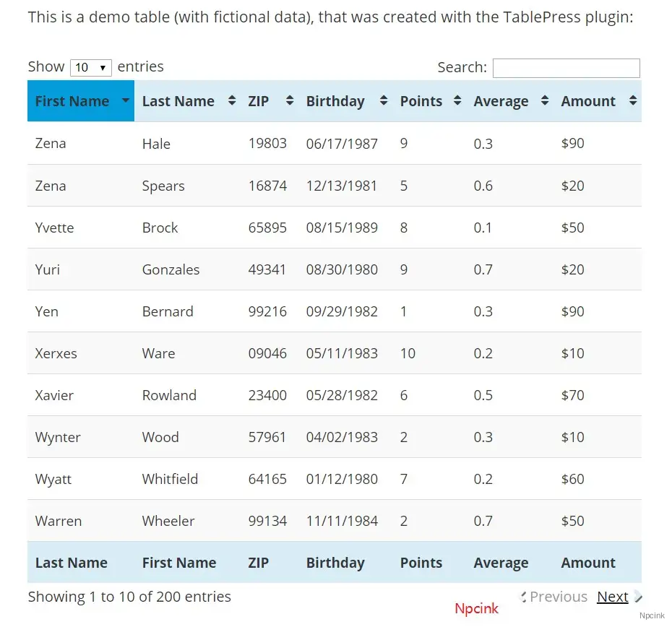Click sort arrows icon beside Amount
Screen dimensions: 672x627
(x=633, y=100)
